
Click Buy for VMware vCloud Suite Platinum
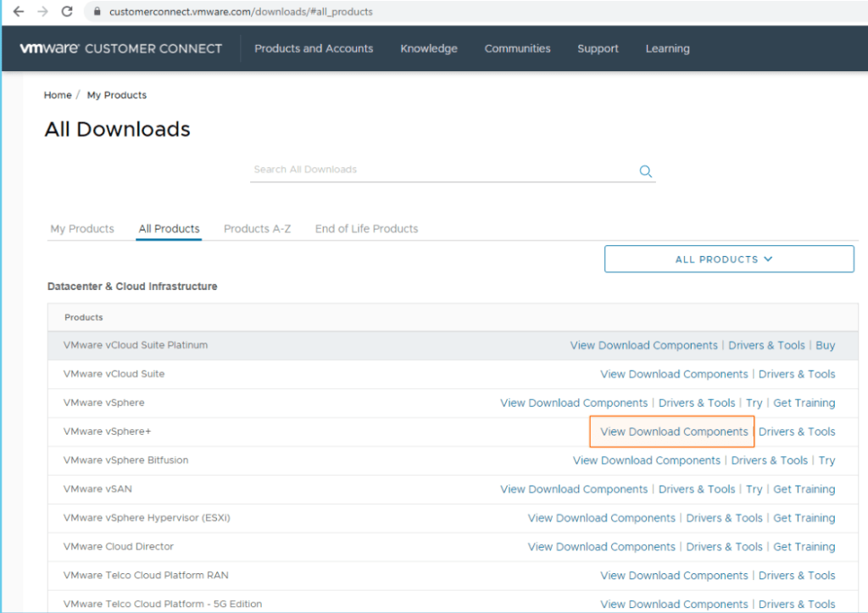tap(825, 345)
